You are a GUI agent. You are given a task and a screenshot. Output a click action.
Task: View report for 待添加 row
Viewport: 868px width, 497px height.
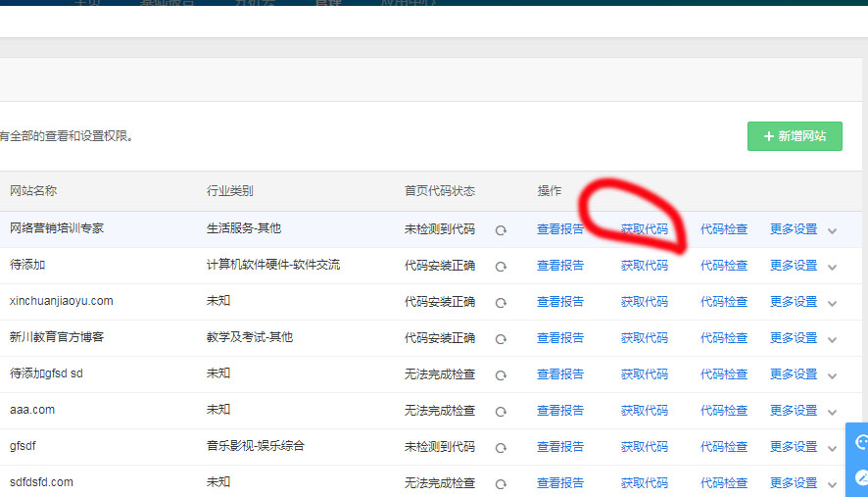coord(560,266)
